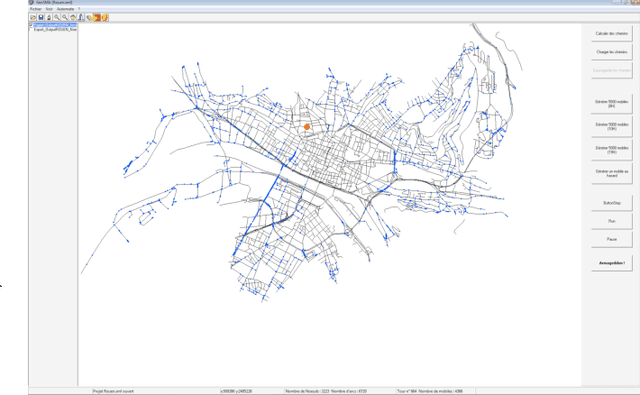Open the Automate menu

[65, 9]
